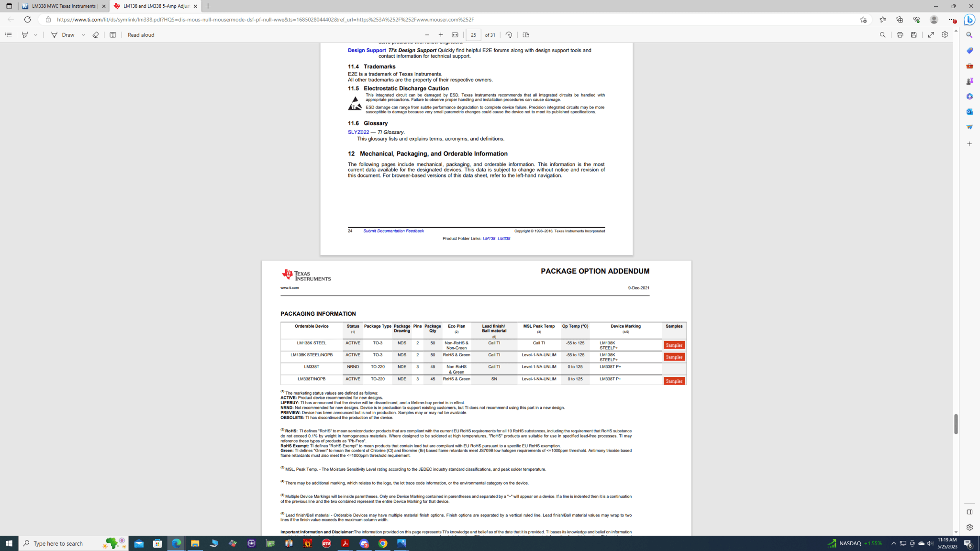This screenshot has width=980, height=551.
Task: Open LM338 product folder link
Action: [x=504, y=239]
